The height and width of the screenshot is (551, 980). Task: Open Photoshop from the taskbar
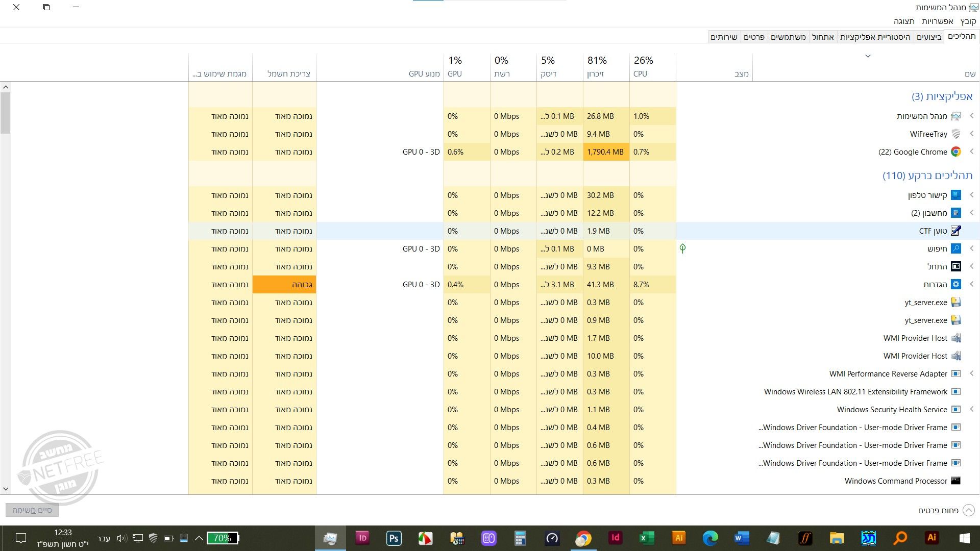(x=394, y=538)
